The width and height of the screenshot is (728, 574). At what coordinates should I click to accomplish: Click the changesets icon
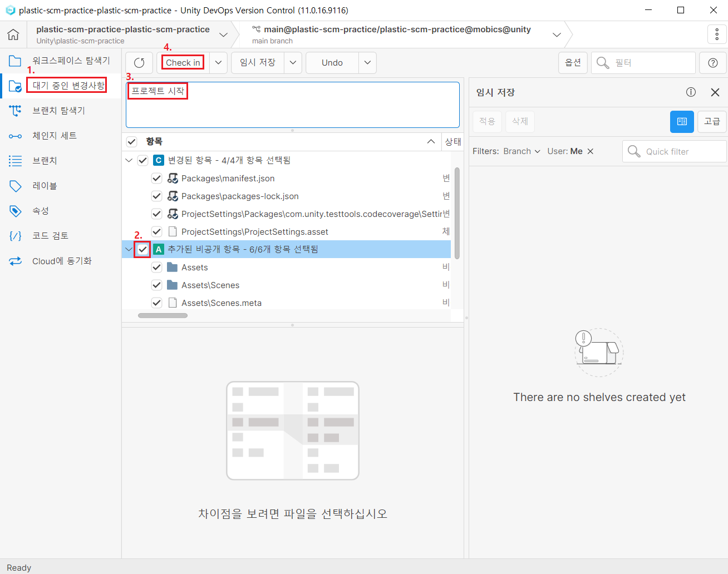coord(15,136)
